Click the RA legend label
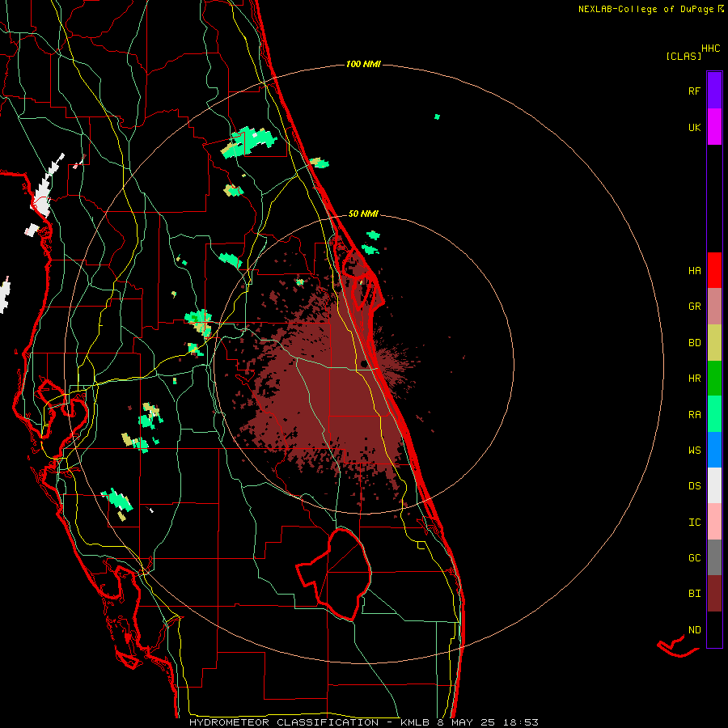The width and height of the screenshot is (728, 728). pos(694,415)
